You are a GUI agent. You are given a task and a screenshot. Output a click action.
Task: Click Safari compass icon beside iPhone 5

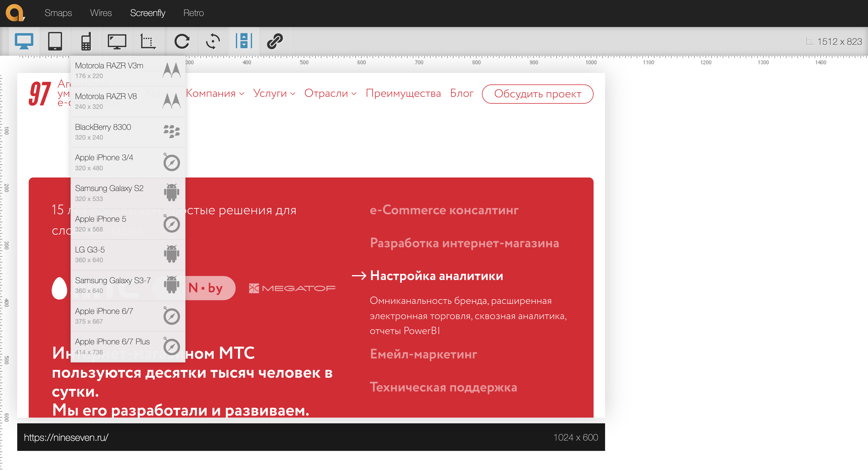[172, 224]
